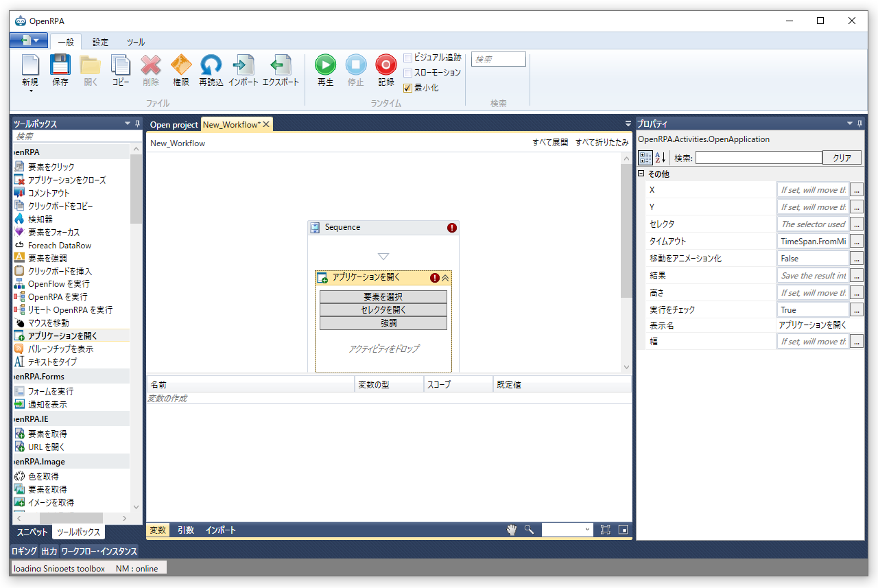Collapse the アプリケーションを開く activity chevron
The width and height of the screenshot is (878, 588).
445,278
